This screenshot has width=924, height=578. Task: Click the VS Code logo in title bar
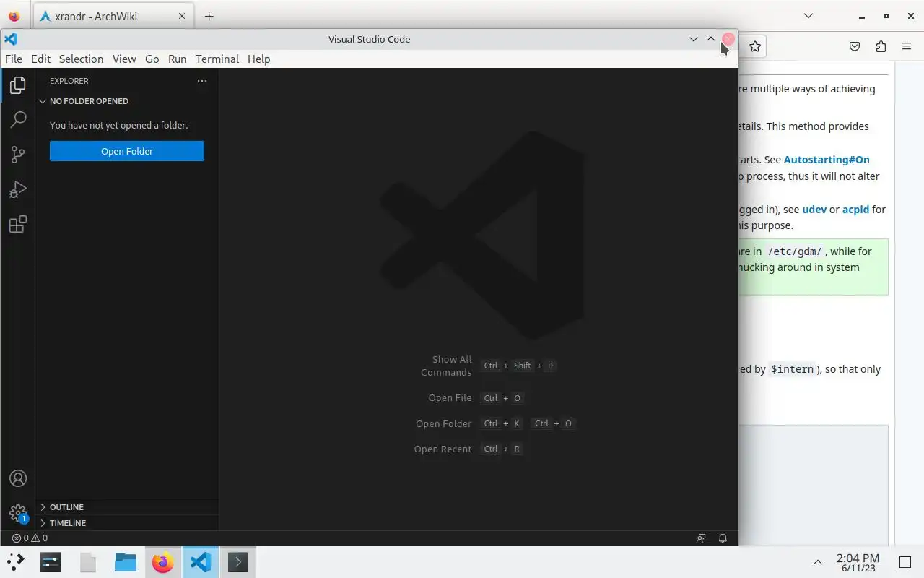point(11,39)
